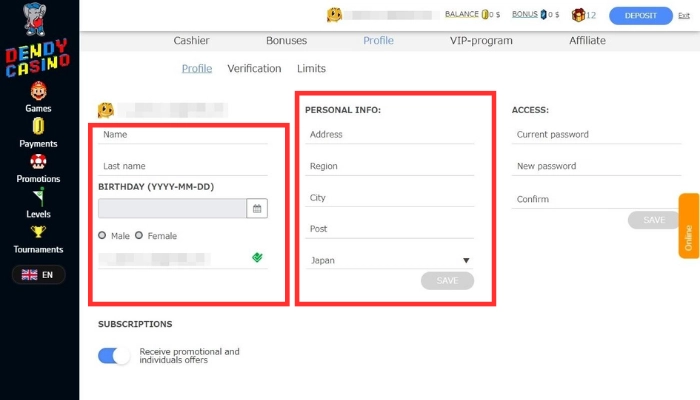Click the Payments coin icon
The image size is (700, 400).
click(38, 126)
